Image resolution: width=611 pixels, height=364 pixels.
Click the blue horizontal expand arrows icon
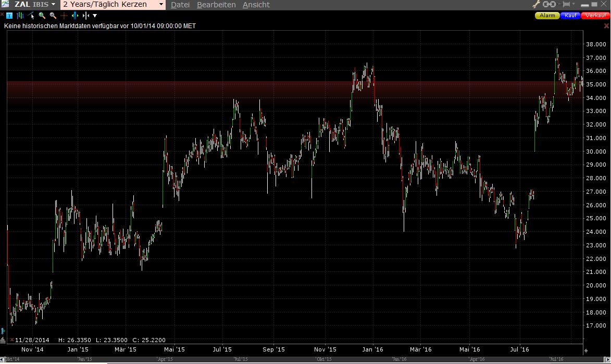[x=75, y=16]
